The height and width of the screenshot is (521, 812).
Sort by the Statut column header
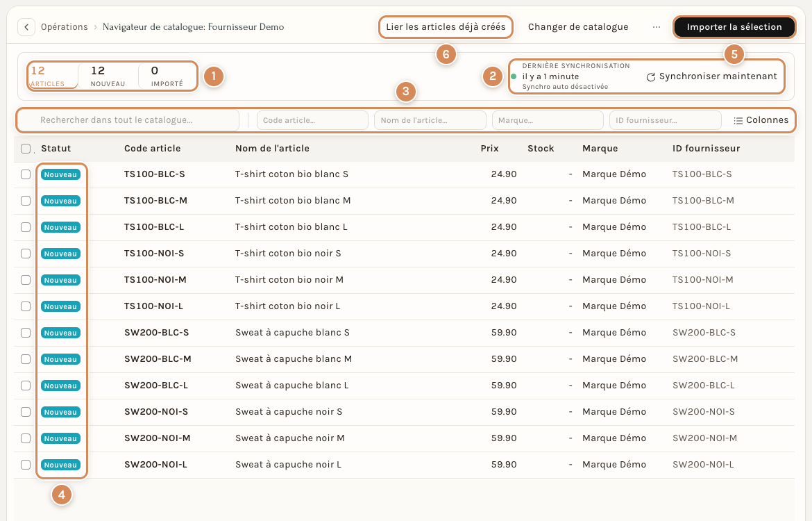(x=56, y=149)
